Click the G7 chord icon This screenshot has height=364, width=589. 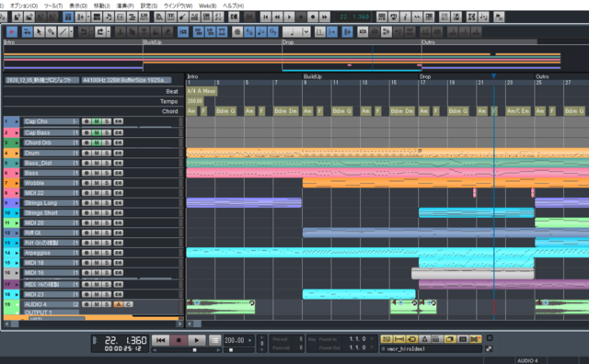(x=273, y=32)
